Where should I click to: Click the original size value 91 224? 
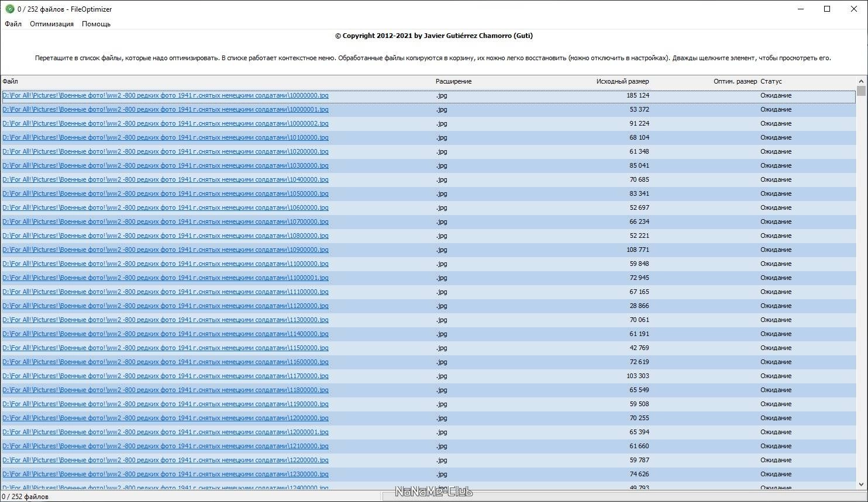[639, 123]
